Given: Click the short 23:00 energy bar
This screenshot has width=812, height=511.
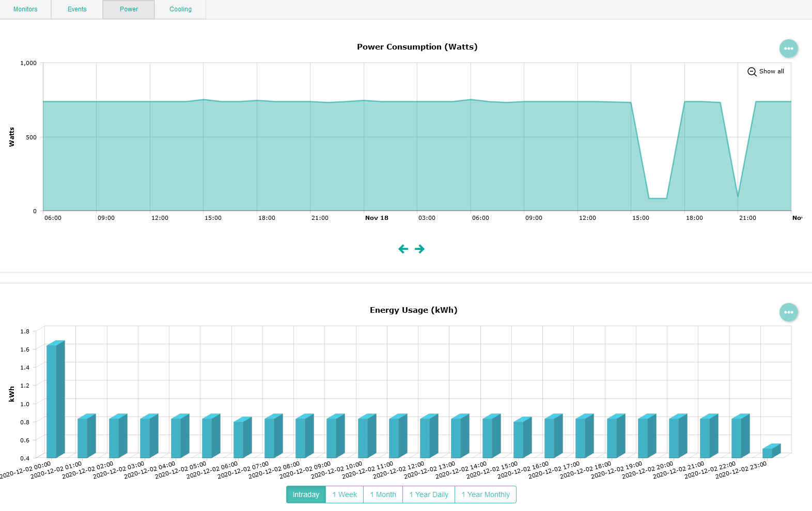Looking at the screenshot, I should pyautogui.click(x=768, y=453).
